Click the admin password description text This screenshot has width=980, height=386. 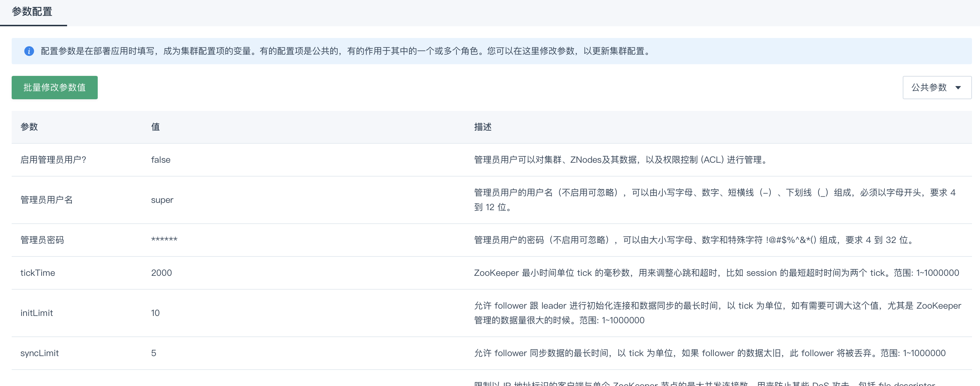pos(694,240)
